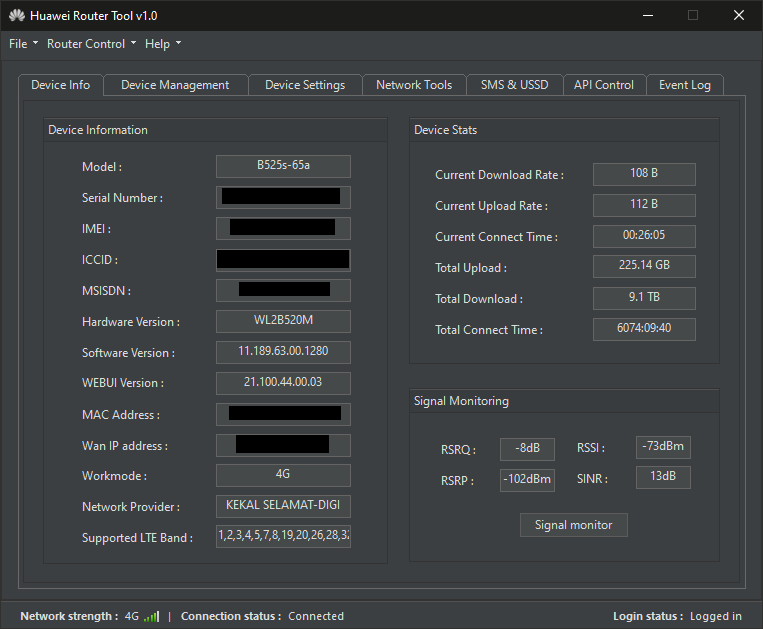View the Event Log tab
Viewport: 763px width, 629px height.
(685, 85)
